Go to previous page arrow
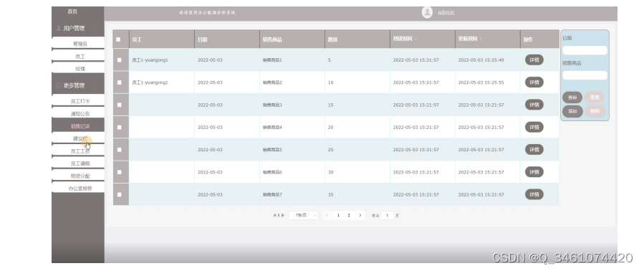 point(327,215)
